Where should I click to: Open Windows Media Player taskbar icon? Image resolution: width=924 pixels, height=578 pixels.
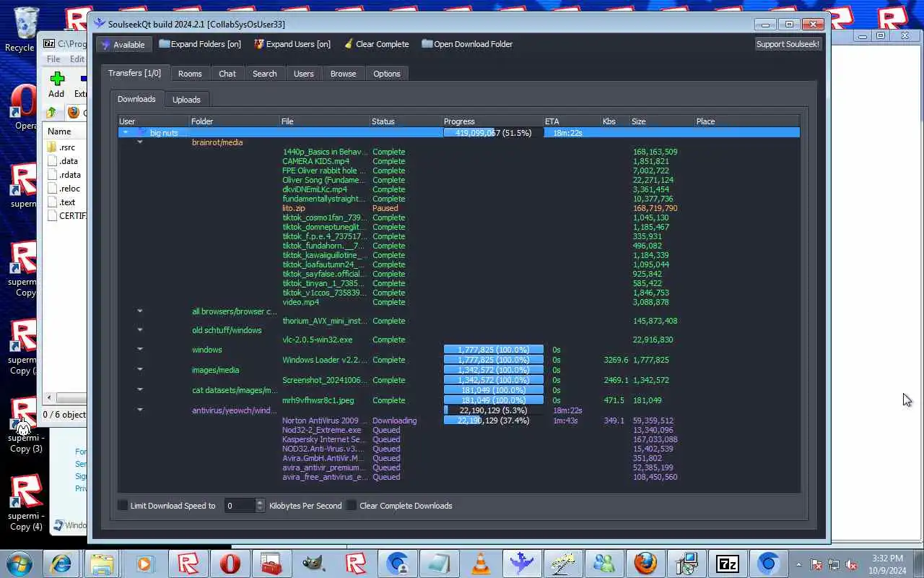pyautogui.click(x=145, y=563)
